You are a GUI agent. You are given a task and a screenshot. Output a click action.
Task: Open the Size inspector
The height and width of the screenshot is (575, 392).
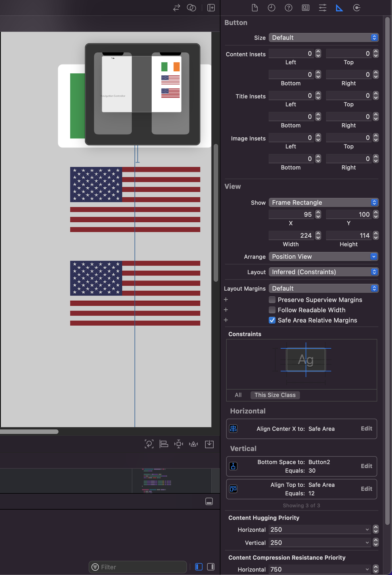click(x=339, y=8)
